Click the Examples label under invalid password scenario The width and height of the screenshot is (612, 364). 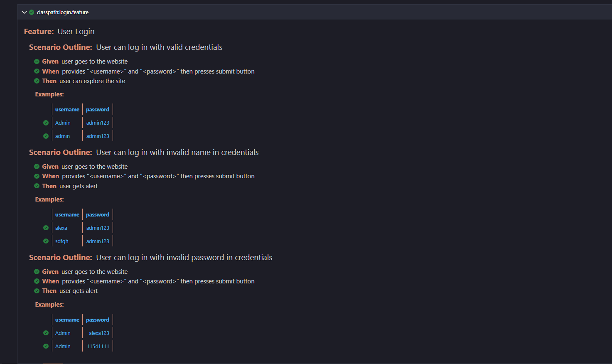click(x=49, y=305)
